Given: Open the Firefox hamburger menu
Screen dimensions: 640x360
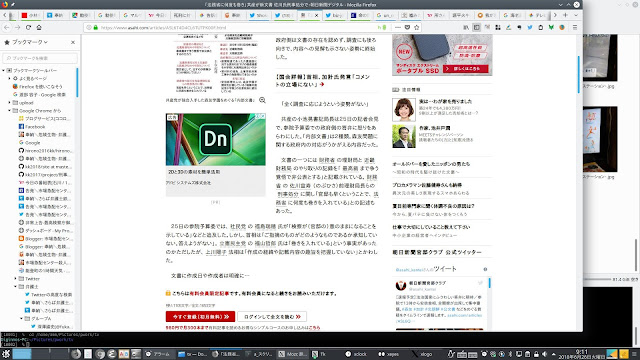Looking at the screenshot, I should (x=575, y=27).
